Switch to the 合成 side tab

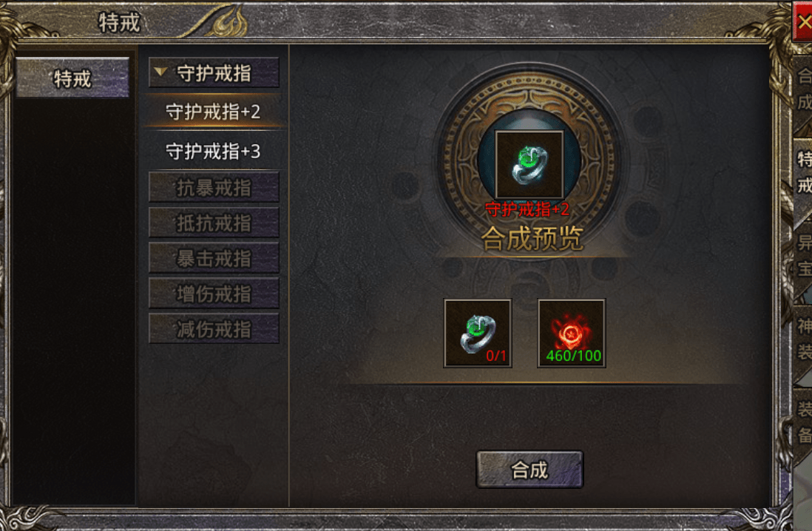point(803,89)
